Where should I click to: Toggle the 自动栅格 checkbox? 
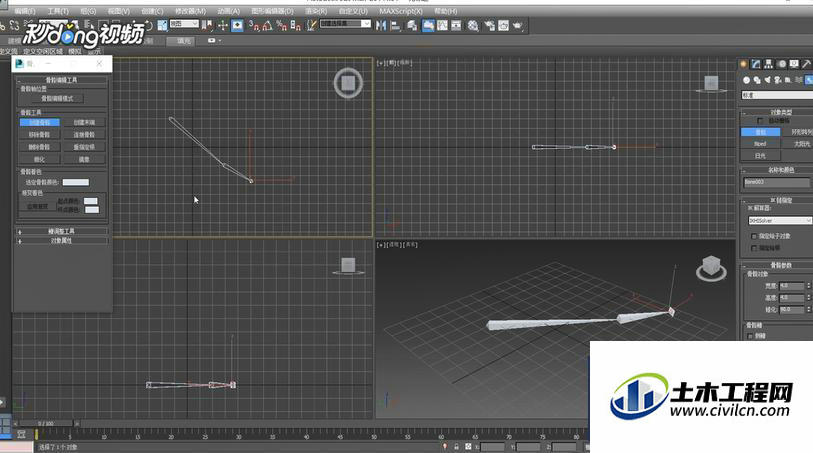coord(760,121)
